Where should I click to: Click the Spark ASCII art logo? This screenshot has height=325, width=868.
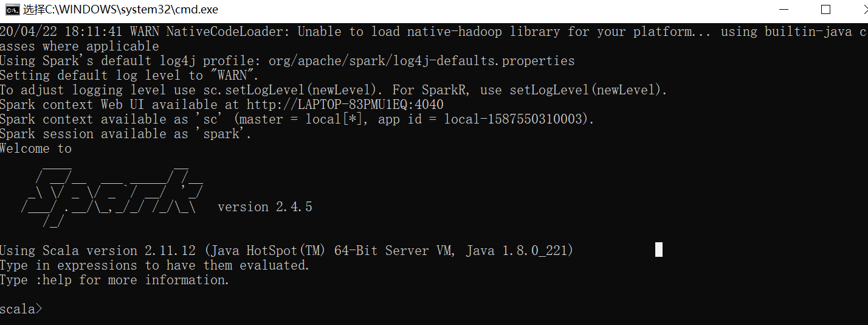coord(112,192)
